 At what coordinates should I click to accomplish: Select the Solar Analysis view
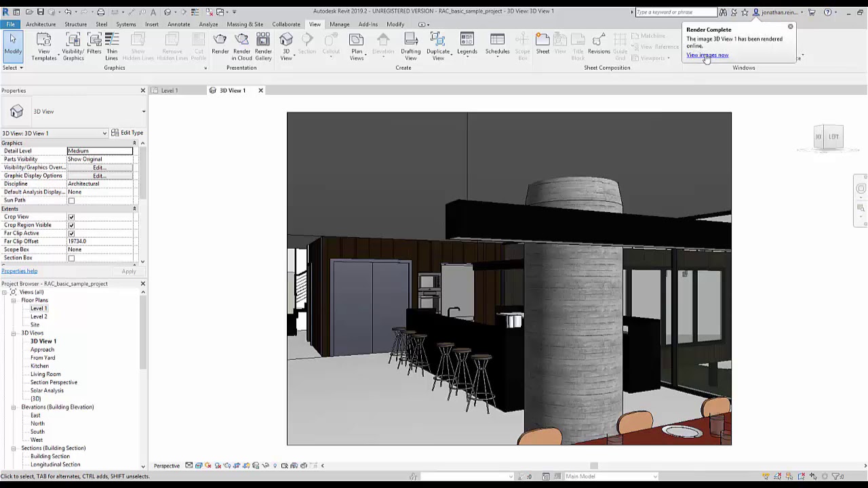click(47, 390)
